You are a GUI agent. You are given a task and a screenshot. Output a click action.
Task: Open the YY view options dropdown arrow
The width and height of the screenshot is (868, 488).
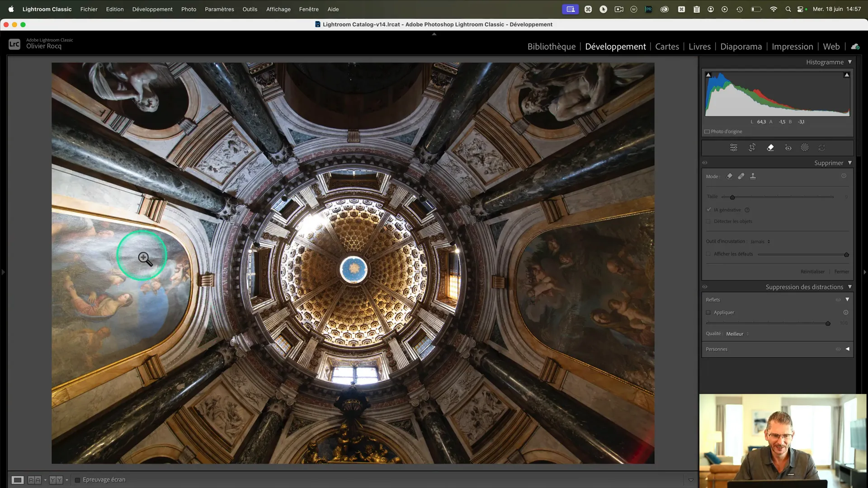67,480
